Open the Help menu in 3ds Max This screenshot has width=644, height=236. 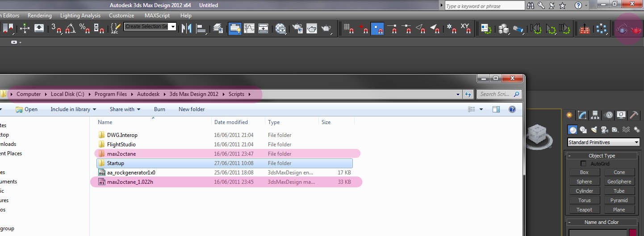[186, 16]
